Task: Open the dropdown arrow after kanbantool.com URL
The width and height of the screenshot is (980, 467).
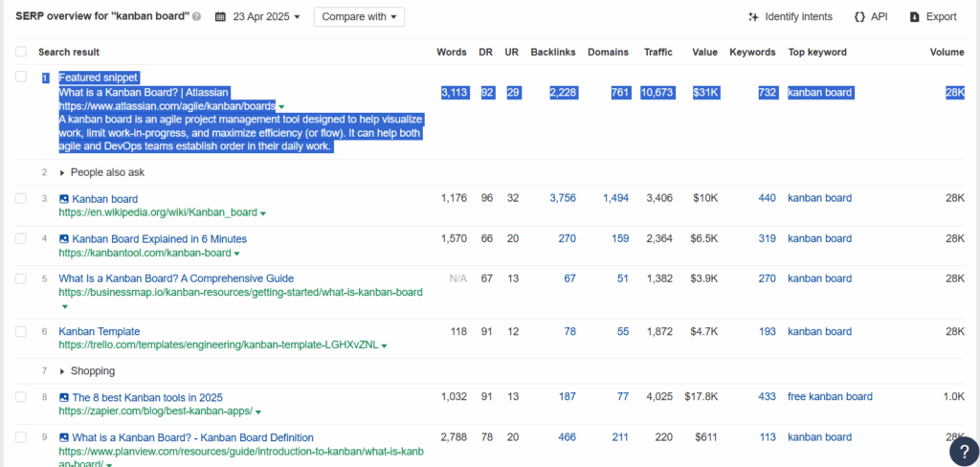Action: [x=237, y=254]
